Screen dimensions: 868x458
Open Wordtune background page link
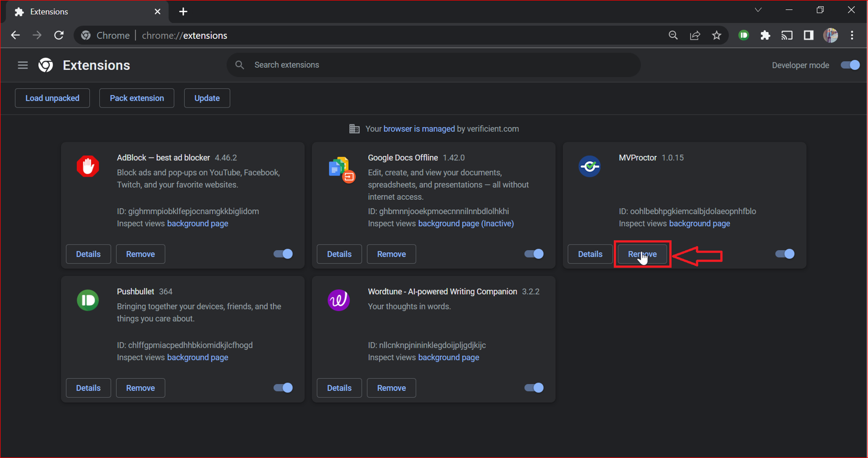[448, 357]
